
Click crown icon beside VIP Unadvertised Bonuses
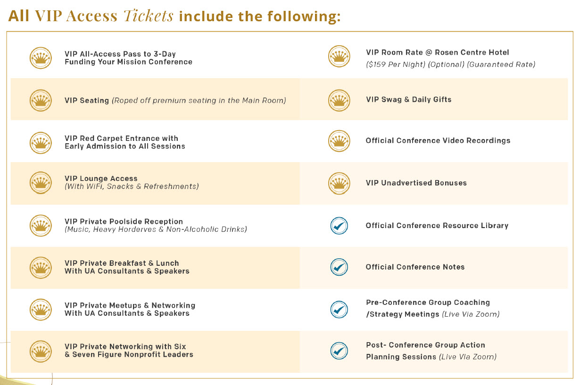[339, 183]
